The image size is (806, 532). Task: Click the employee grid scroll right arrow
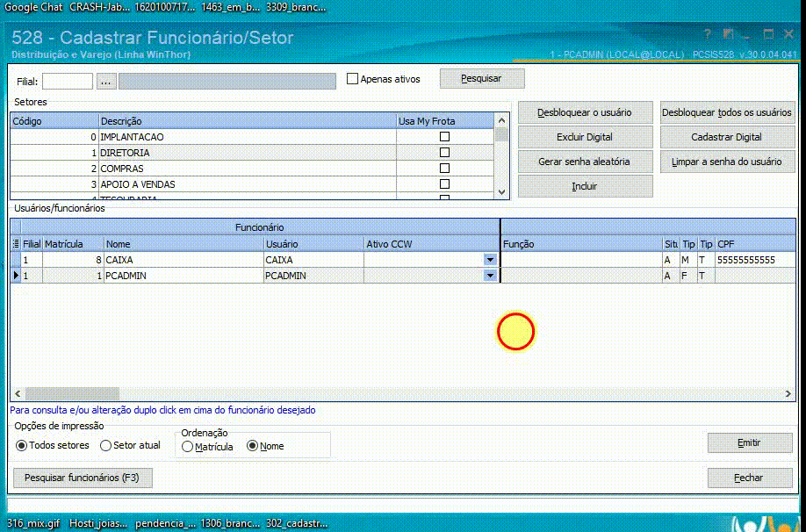click(x=788, y=393)
